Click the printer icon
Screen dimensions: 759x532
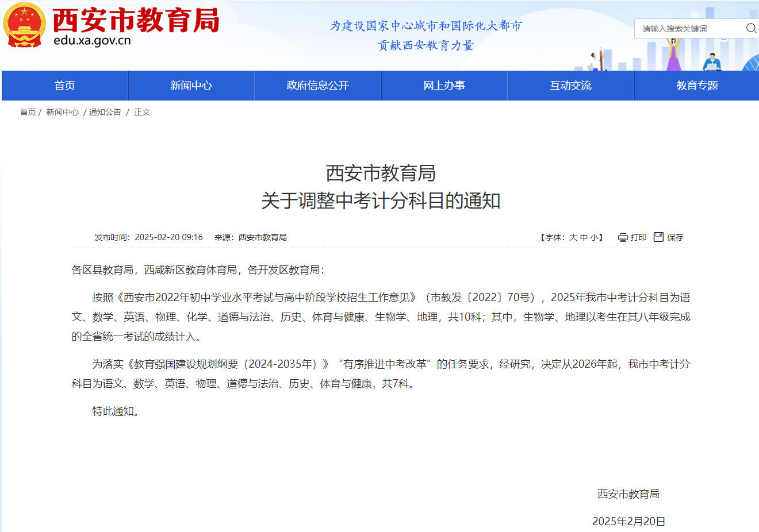(623, 237)
